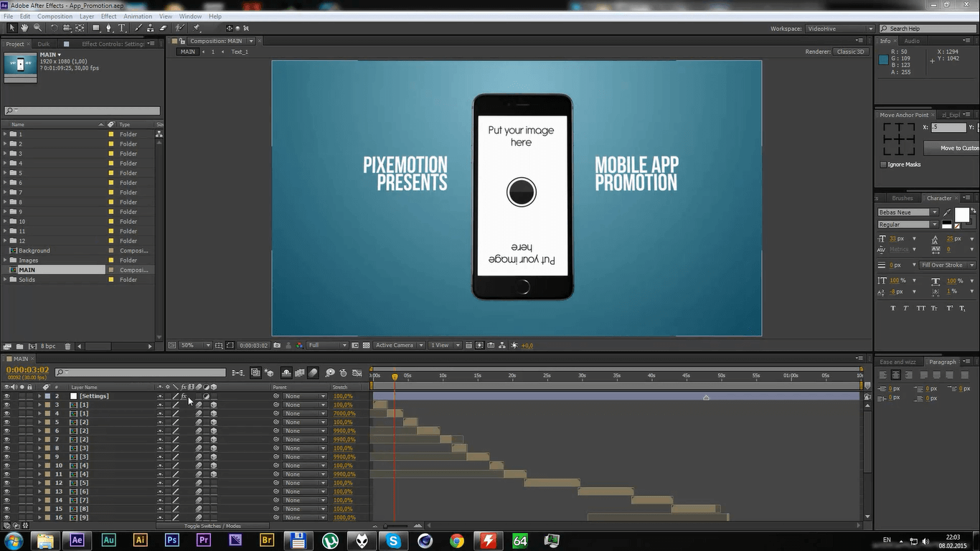The image size is (980, 551).
Task: Enable frame blending for timeline
Action: click(299, 372)
